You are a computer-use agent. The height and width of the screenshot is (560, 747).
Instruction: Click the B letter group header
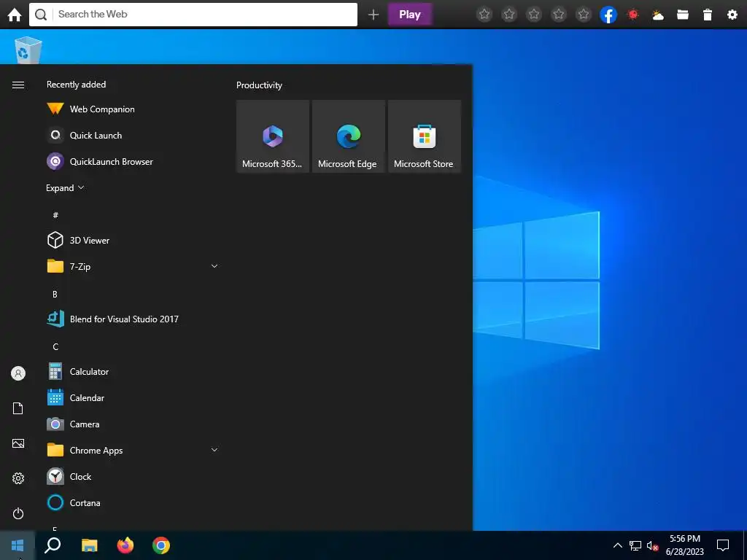point(55,295)
